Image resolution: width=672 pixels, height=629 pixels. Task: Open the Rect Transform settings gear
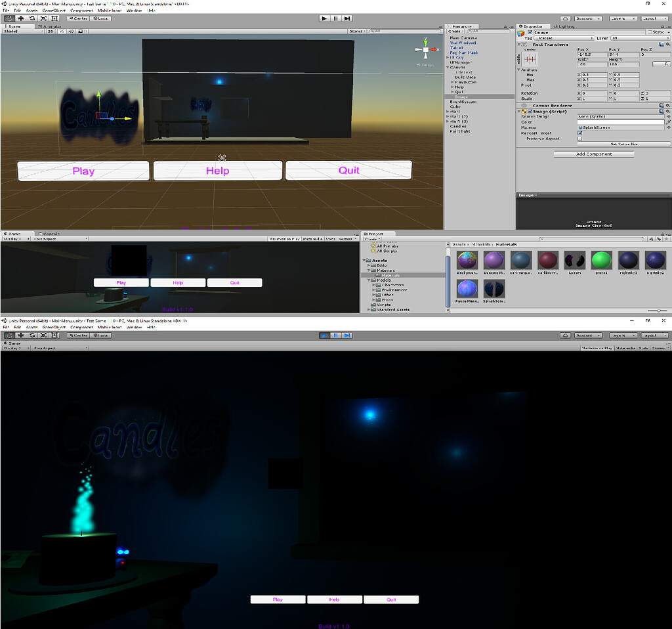669,45
